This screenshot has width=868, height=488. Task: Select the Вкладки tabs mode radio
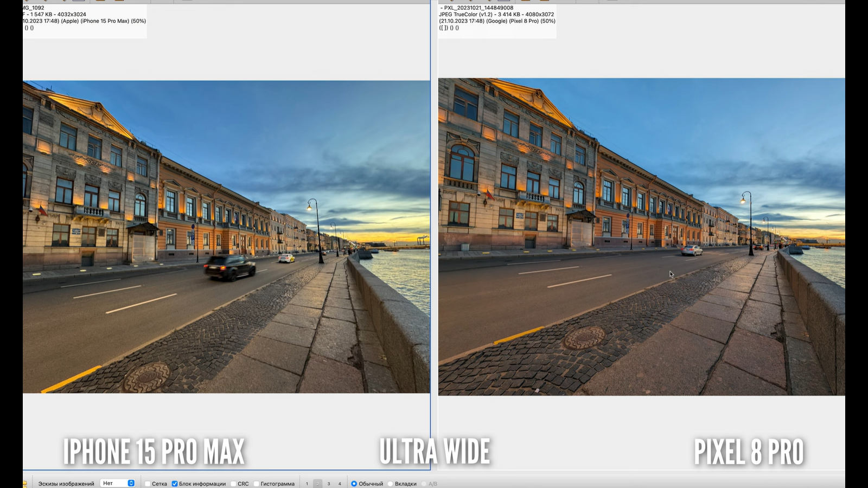[390, 484]
